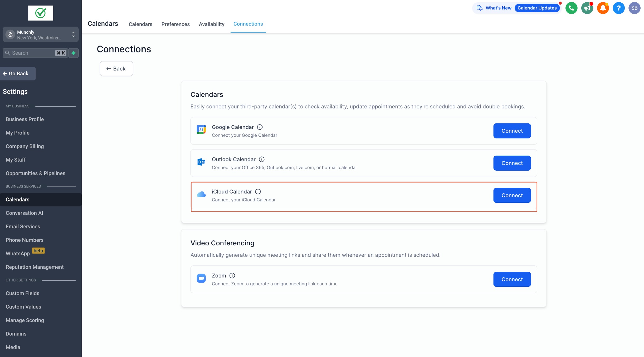
Task: Click the Back button under Connections
Action: click(x=116, y=69)
